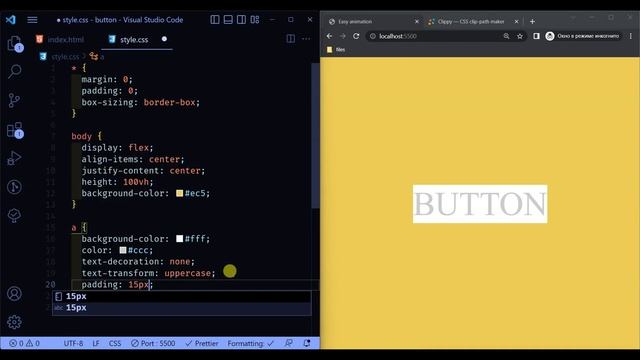Screen dimensions: 640x360
Task: Open color picker for #ccc swatch
Action: (x=123, y=250)
